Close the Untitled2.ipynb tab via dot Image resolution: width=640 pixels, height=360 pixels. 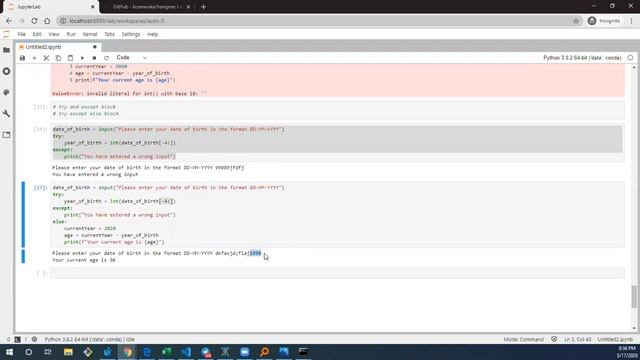point(95,47)
